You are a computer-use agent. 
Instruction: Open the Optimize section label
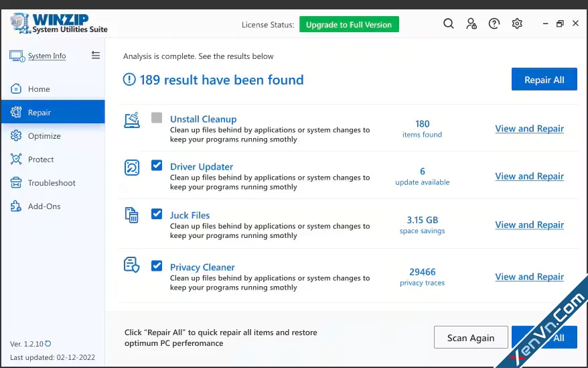44,136
